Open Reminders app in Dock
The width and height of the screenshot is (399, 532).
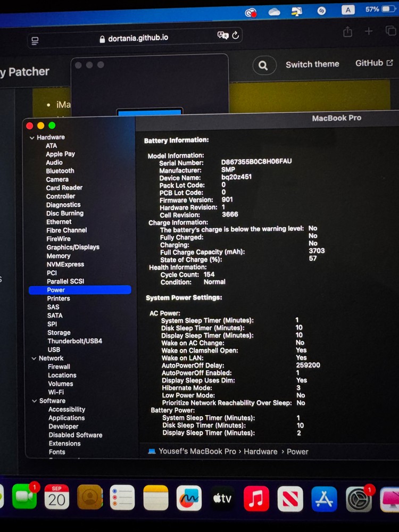click(x=122, y=498)
